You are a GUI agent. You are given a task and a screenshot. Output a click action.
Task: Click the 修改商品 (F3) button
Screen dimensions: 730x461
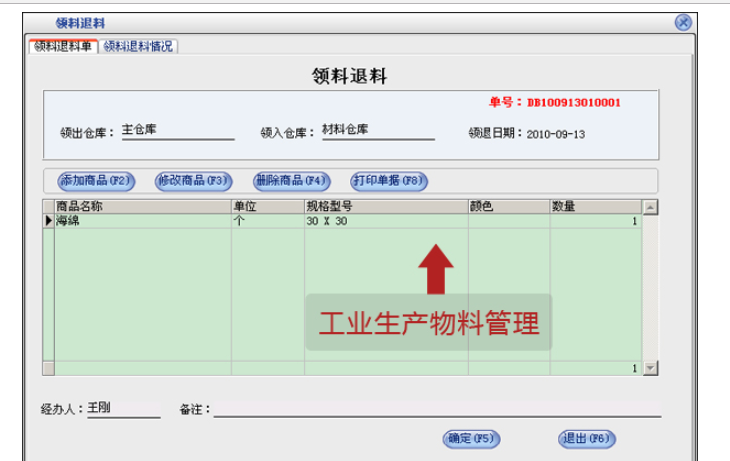[x=194, y=181]
